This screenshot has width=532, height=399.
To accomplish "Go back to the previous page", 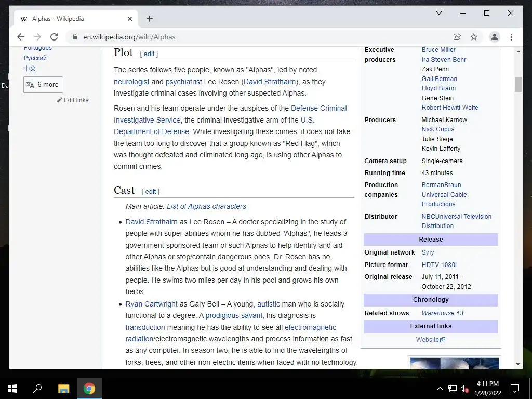I will 21,37.
